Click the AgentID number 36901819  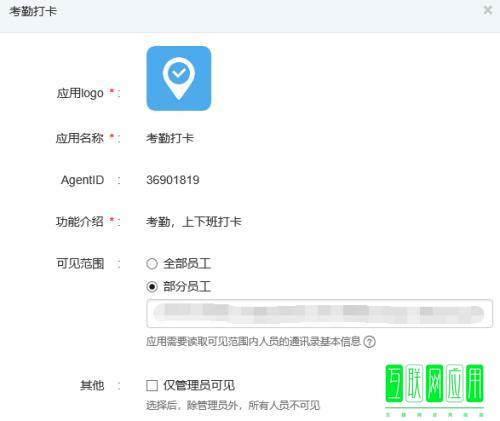pyautogui.click(x=173, y=180)
